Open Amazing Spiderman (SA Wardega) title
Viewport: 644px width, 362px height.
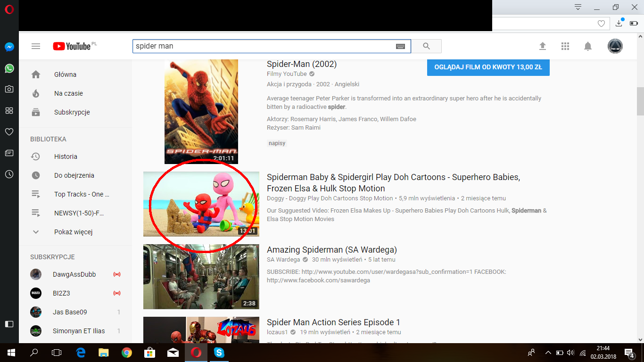[332, 250]
